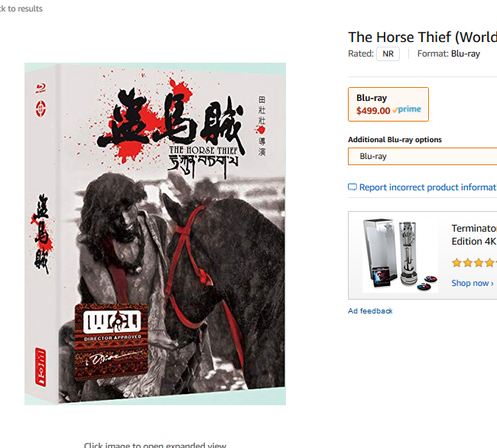Open the Terminator Edition 4K ad title
This screenshot has height=448, width=497.
pos(474,235)
